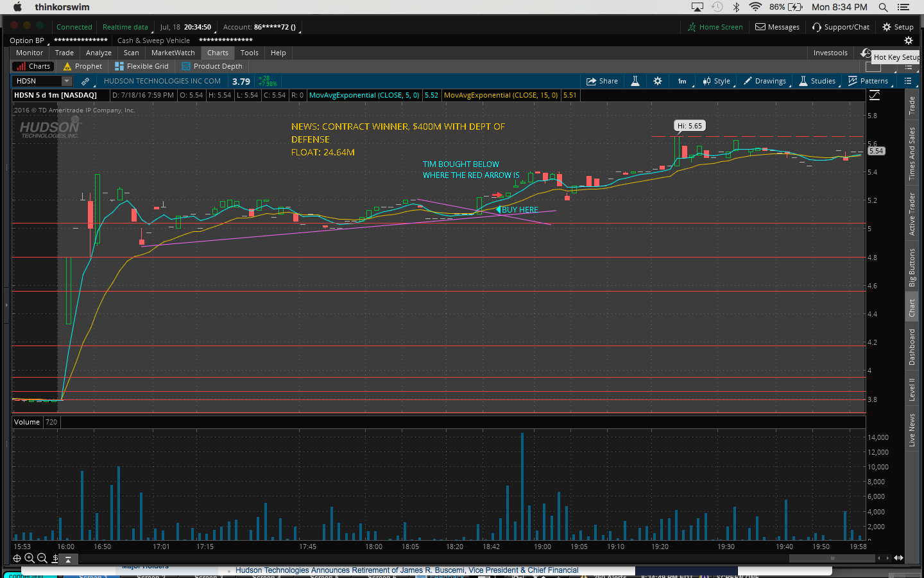The height and width of the screenshot is (578, 924).
Task: Open the Patterns menu
Action: 868,81
